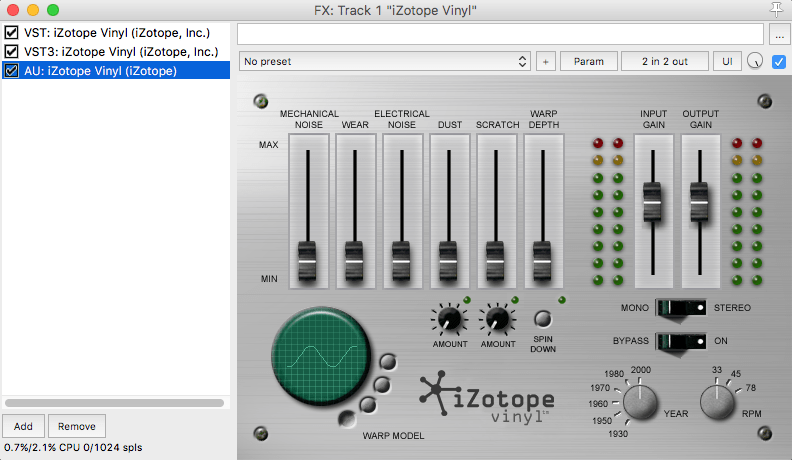792x460 pixels.
Task: Click the Output Gain fader handle
Action: tap(699, 202)
